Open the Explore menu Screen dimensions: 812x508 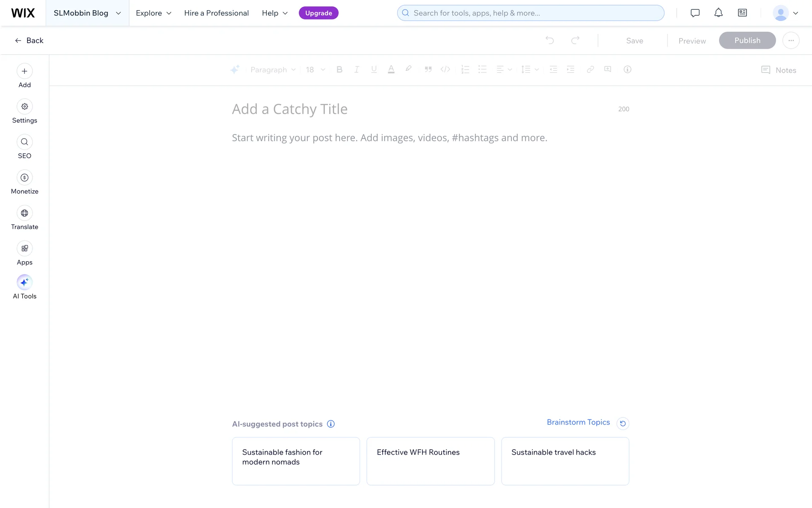click(x=154, y=13)
